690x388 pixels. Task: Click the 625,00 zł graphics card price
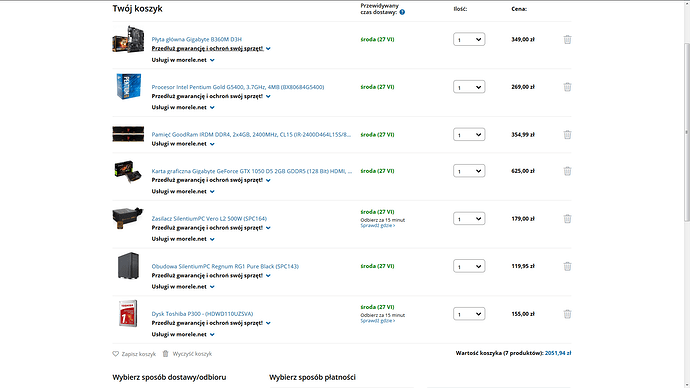point(523,171)
